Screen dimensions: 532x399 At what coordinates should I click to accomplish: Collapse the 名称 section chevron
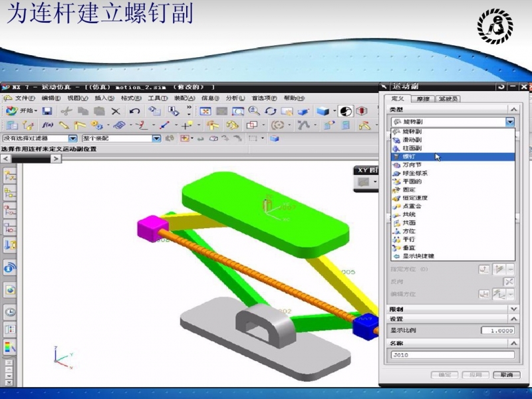513,343
